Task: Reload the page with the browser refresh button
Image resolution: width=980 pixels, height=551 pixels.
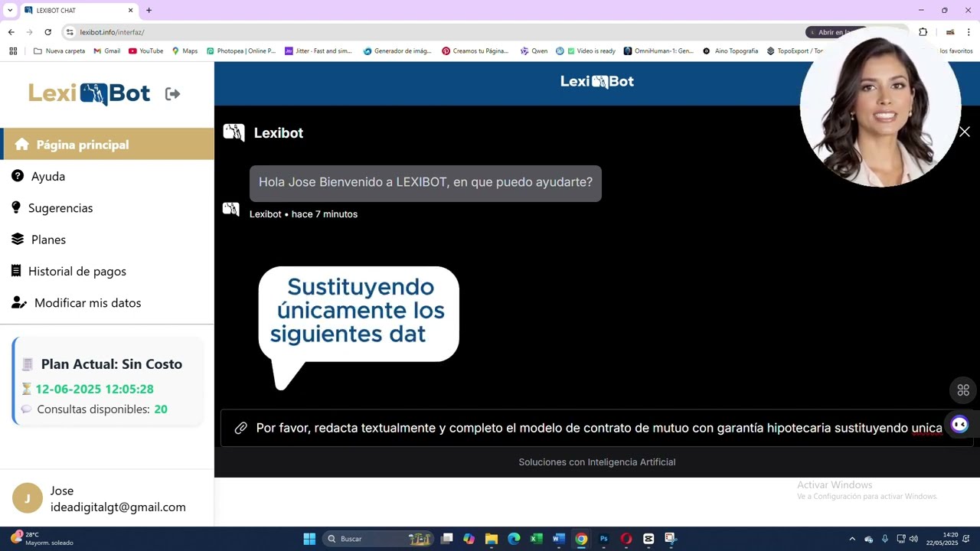Action: pyautogui.click(x=47, y=32)
